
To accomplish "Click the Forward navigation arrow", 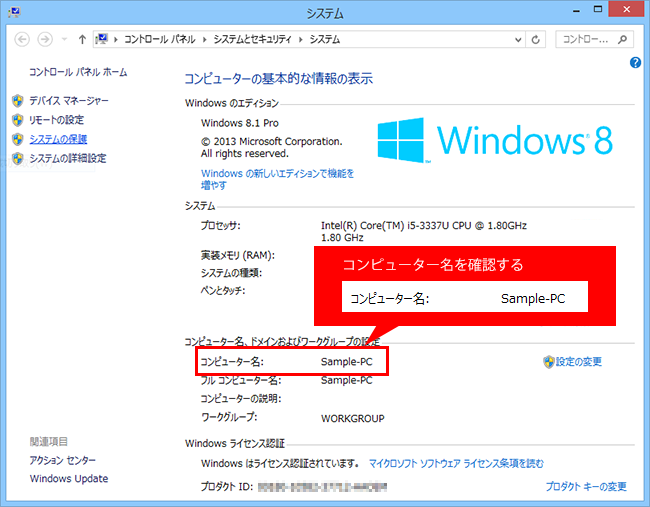I will [45, 39].
